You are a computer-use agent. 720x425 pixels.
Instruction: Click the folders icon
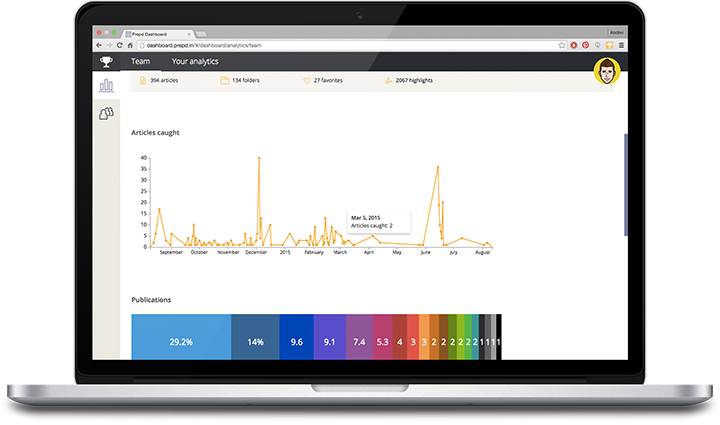[x=225, y=80]
